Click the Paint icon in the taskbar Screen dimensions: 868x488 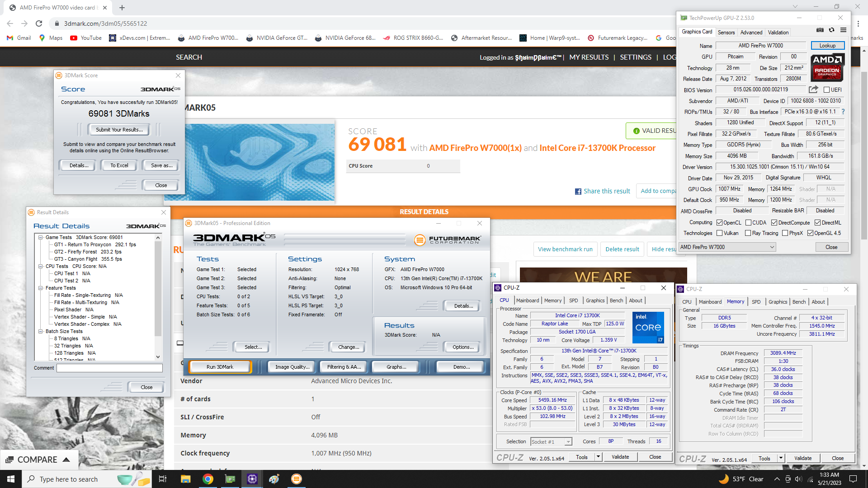pos(274,479)
